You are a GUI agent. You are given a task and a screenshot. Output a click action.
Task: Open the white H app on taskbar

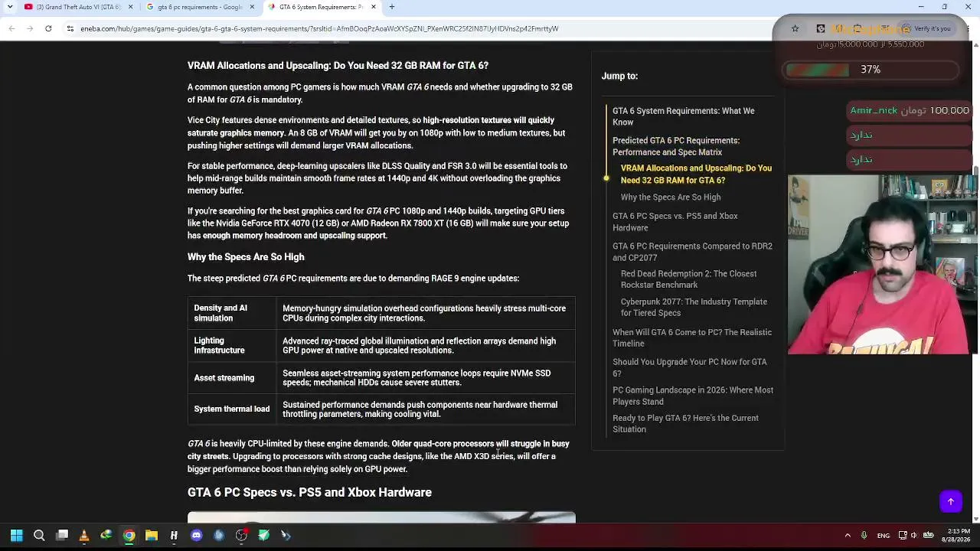click(x=174, y=536)
